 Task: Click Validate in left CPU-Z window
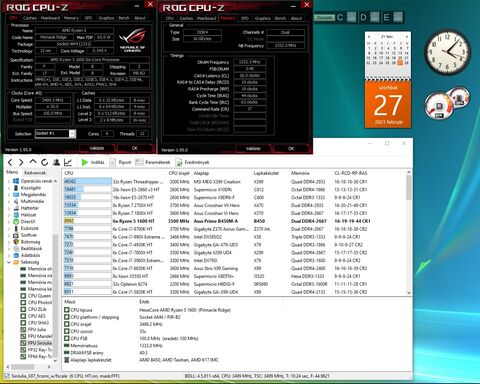click(97, 148)
